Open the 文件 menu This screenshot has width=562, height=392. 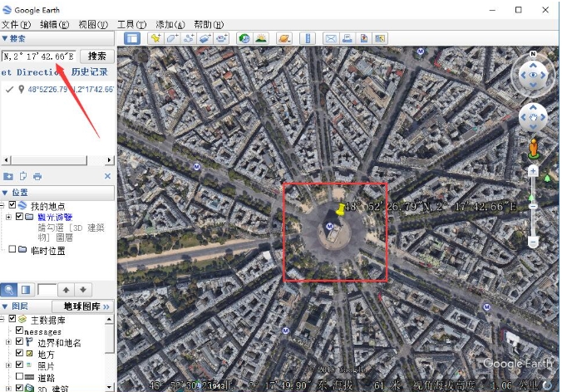click(16, 24)
